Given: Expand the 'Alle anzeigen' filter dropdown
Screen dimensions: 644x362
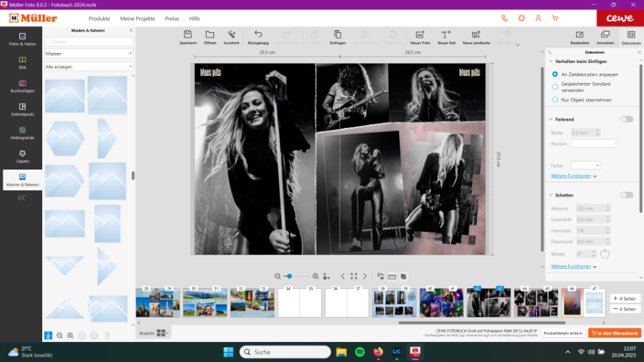Looking at the screenshot, I should (x=89, y=67).
